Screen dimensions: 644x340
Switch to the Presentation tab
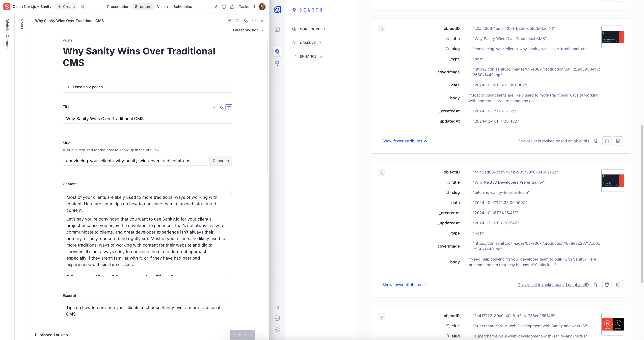coord(118,7)
